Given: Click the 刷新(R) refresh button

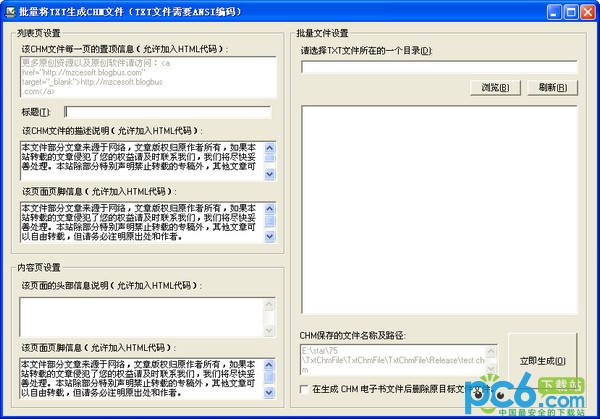Looking at the screenshot, I should (x=552, y=88).
